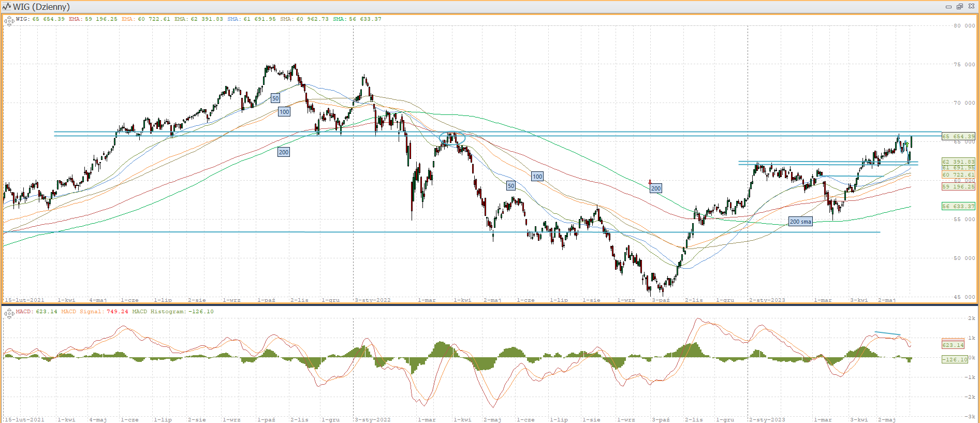The width and height of the screenshot is (980, 423).
Task: Click the blue SMA 61 691.95 legend label
Action: pyautogui.click(x=252, y=19)
